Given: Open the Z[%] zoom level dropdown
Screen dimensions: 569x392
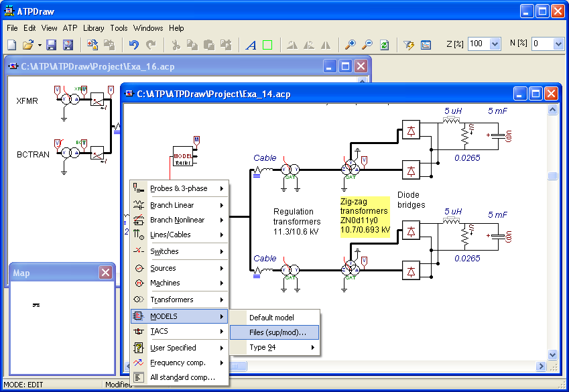Looking at the screenshot, I should [495, 44].
